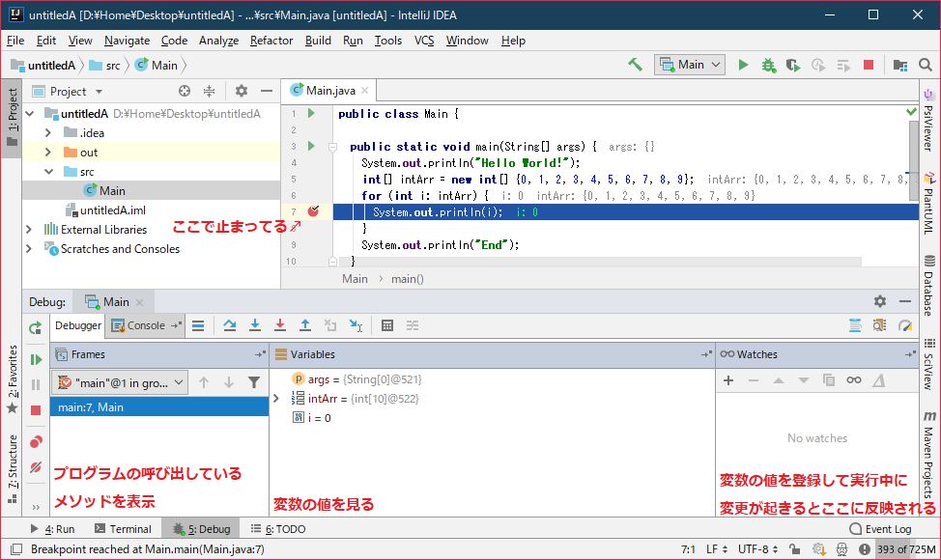The image size is (941, 560).
Task: Add a watch with the plus button
Action: pyautogui.click(x=728, y=380)
